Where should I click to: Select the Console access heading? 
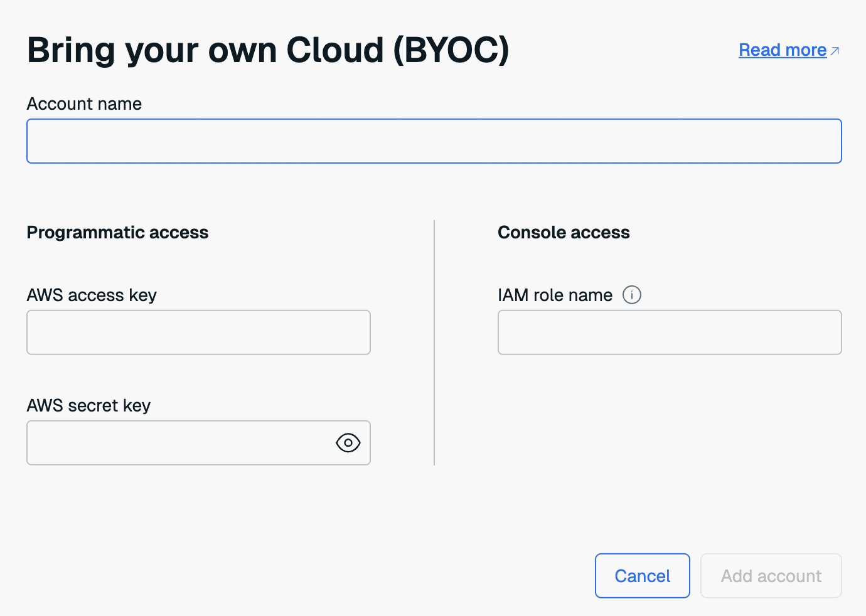tap(564, 233)
